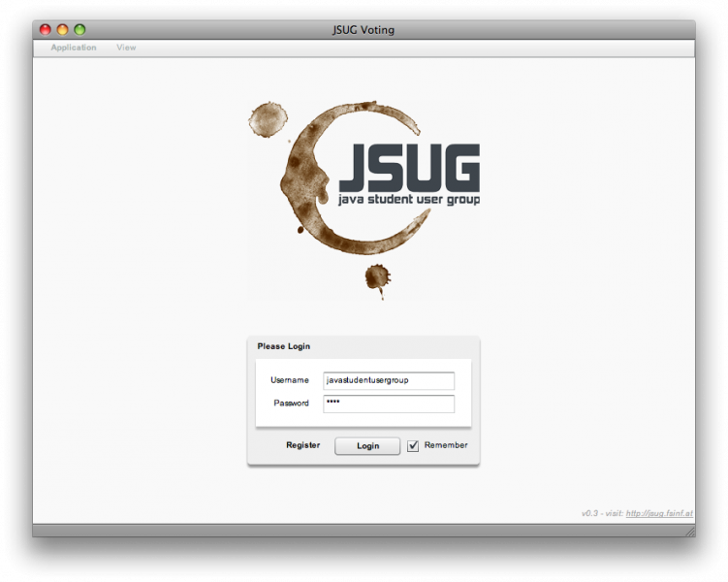Open the View menu
This screenshot has height=582, width=728.
(x=126, y=48)
